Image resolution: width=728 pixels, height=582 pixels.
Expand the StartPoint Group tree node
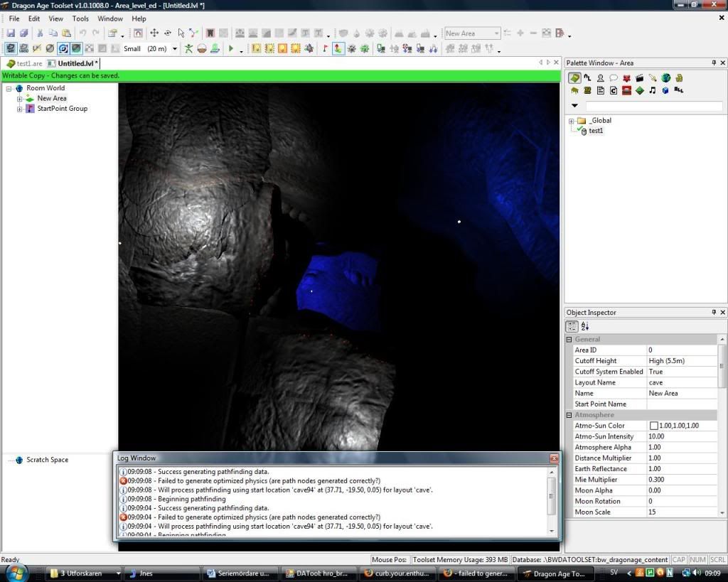click(x=20, y=109)
